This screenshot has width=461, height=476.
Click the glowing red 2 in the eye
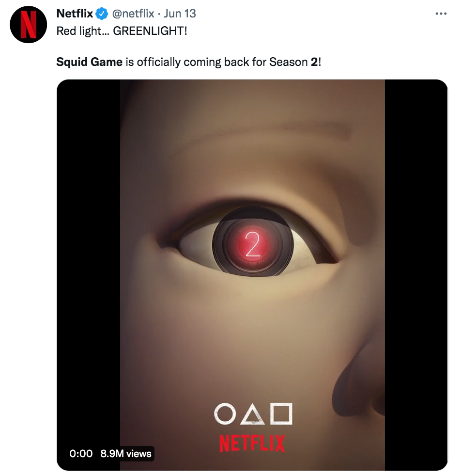pos(253,244)
